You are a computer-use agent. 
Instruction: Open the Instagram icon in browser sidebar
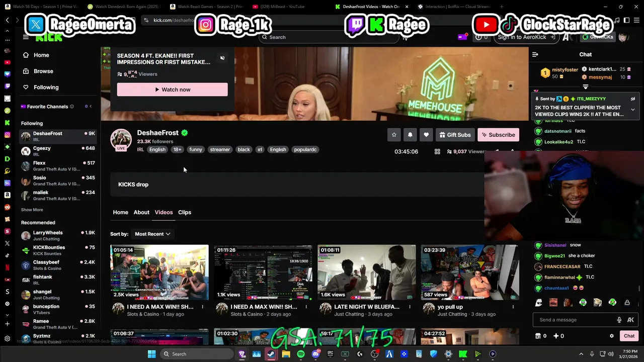click(x=7, y=135)
